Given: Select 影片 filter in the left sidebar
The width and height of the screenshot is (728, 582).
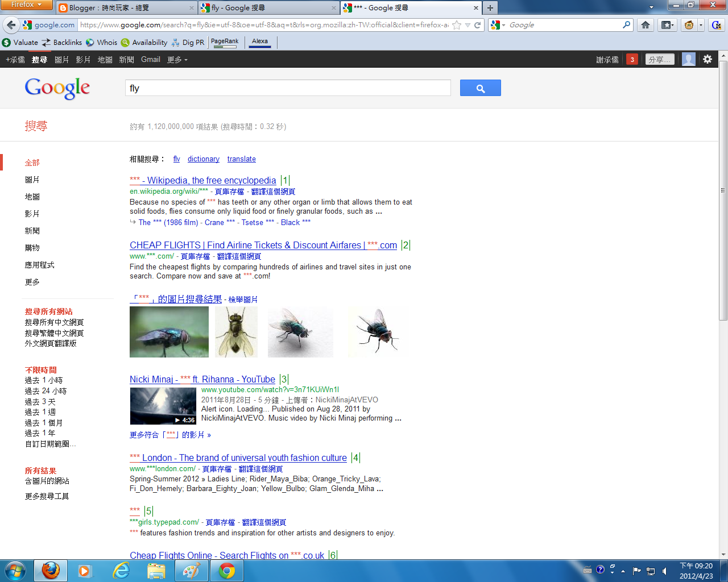Looking at the screenshot, I should [x=32, y=214].
